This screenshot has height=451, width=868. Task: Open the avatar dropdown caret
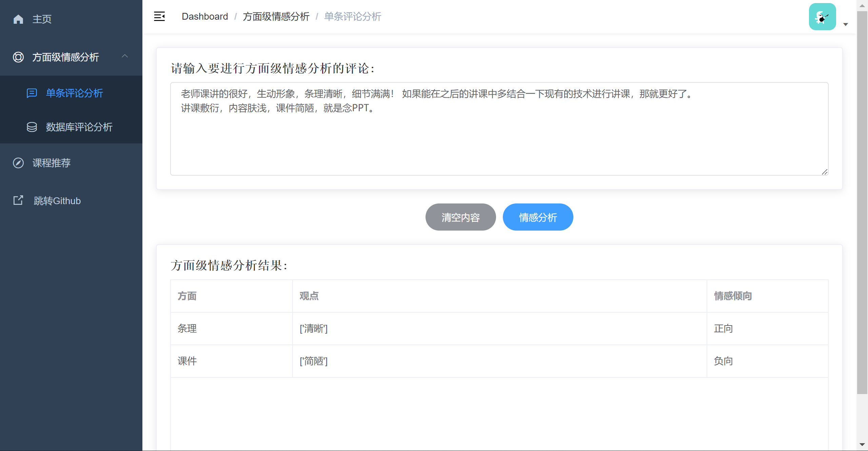click(x=846, y=24)
